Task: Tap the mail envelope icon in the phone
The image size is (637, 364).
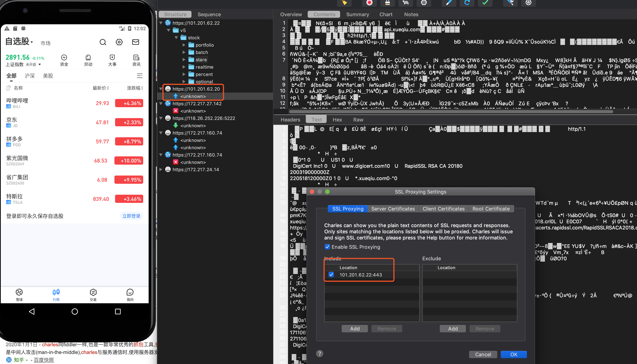Action: (135, 42)
